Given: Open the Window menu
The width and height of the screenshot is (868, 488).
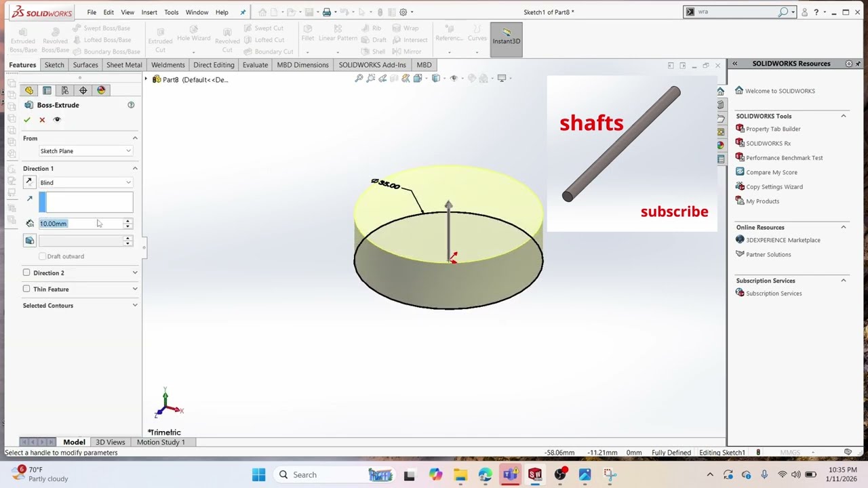Looking at the screenshot, I should click(x=197, y=12).
